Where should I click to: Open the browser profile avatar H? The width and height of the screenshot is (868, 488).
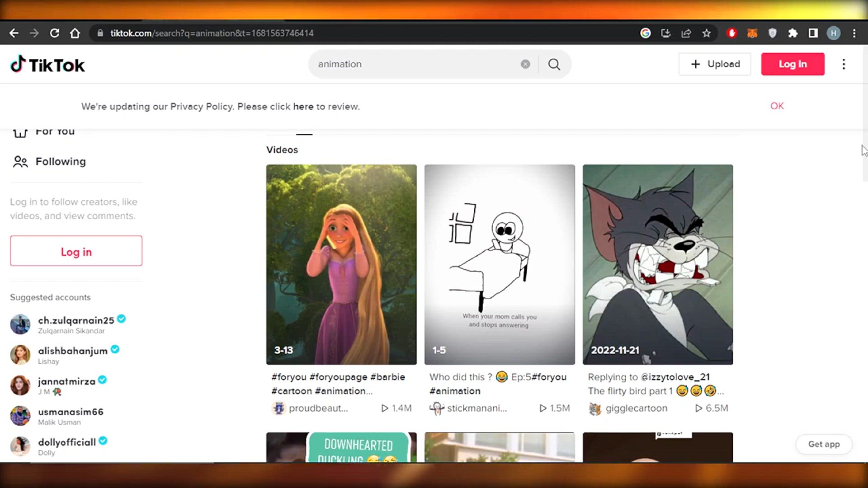[x=834, y=33]
